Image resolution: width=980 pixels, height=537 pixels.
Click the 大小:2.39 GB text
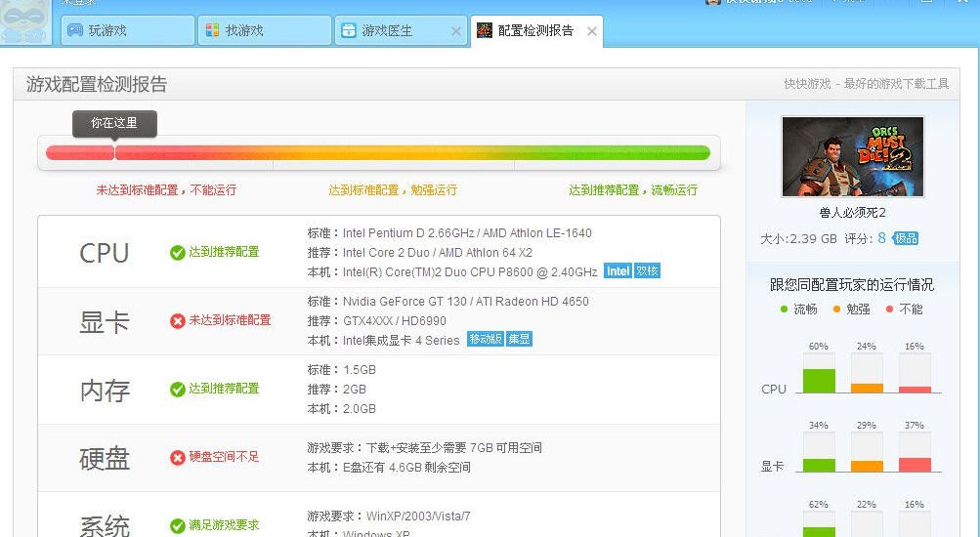pos(798,238)
